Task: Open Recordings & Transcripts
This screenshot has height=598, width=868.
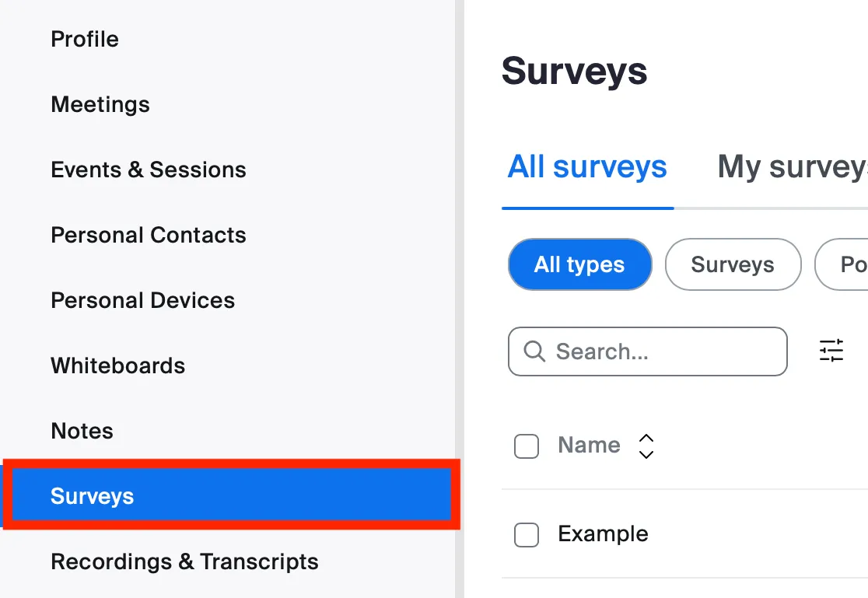Action: click(184, 561)
